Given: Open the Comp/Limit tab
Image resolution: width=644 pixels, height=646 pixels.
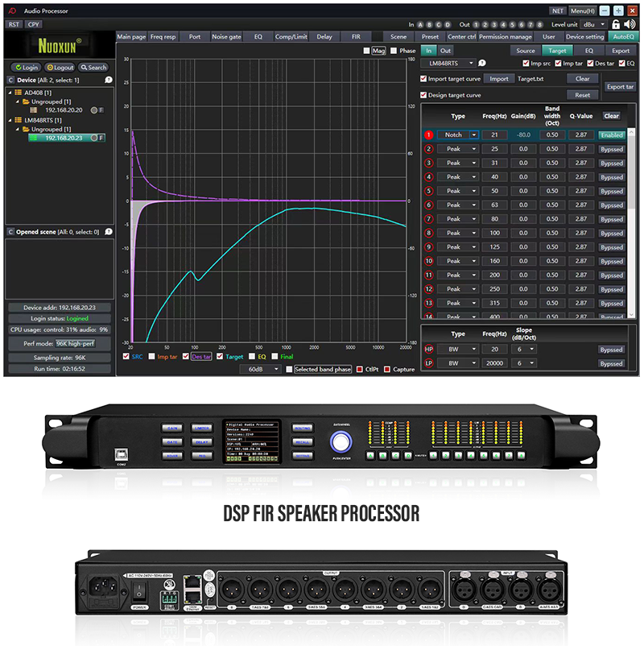Looking at the screenshot, I should pos(291,37).
